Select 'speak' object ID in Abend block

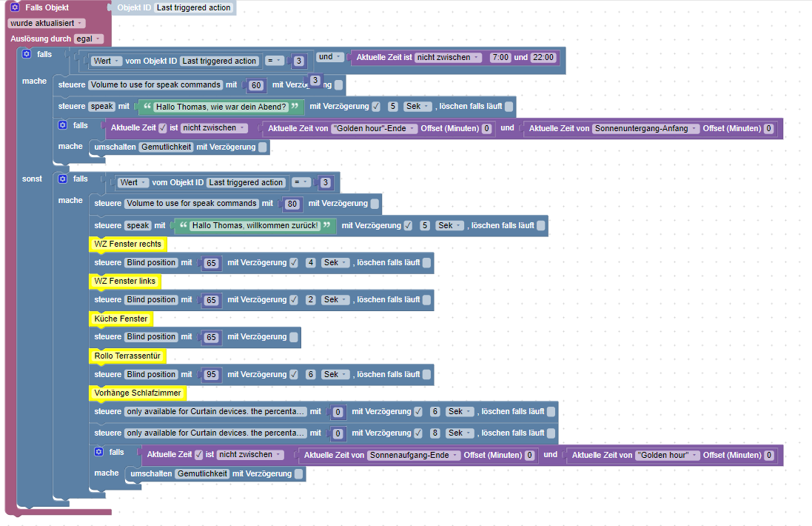[101, 106]
